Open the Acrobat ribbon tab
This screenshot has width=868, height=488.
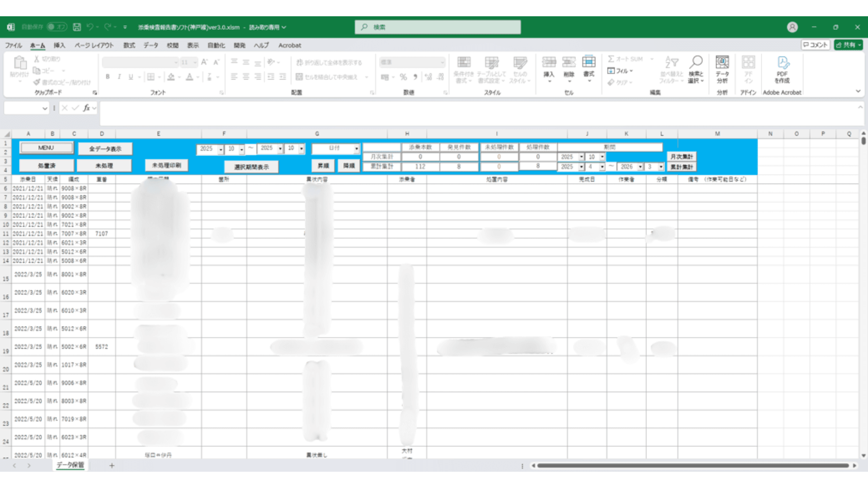[290, 45]
